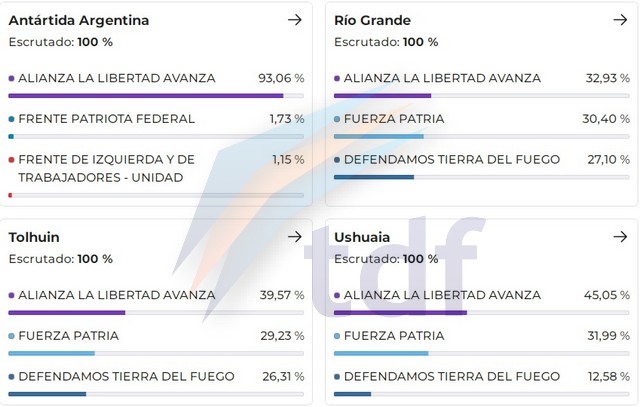
Task: Click the Tolhuin arrow icon
Action: point(294,236)
